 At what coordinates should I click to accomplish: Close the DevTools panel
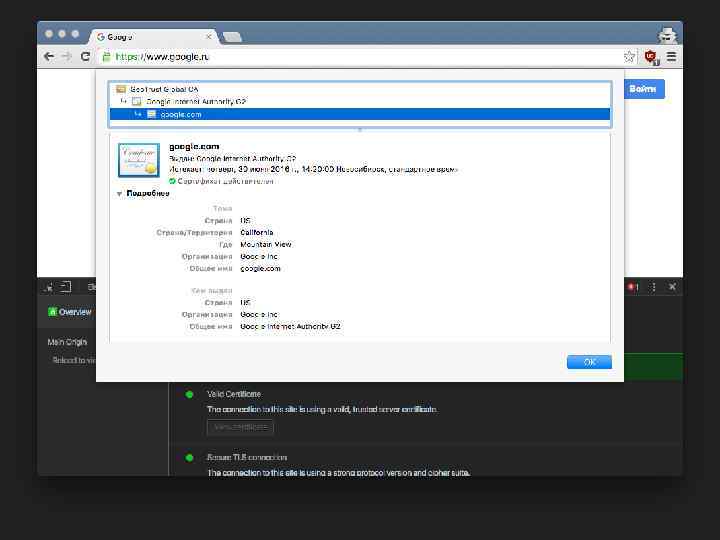coord(673,287)
